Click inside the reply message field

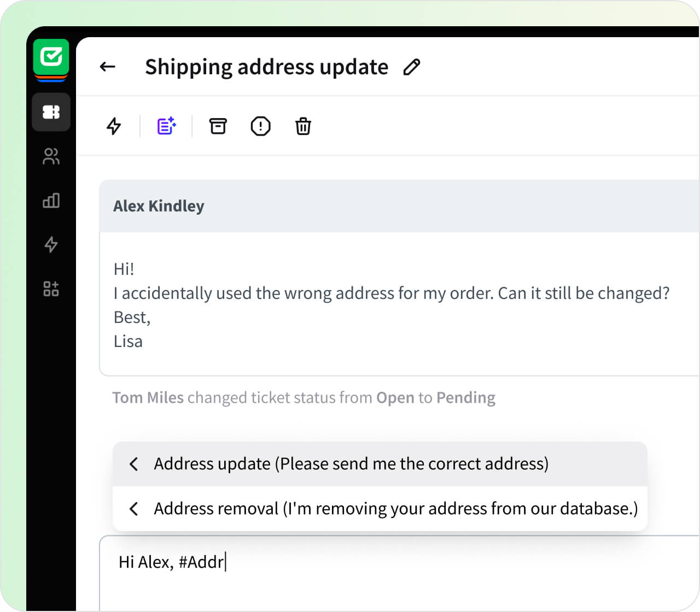383,562
